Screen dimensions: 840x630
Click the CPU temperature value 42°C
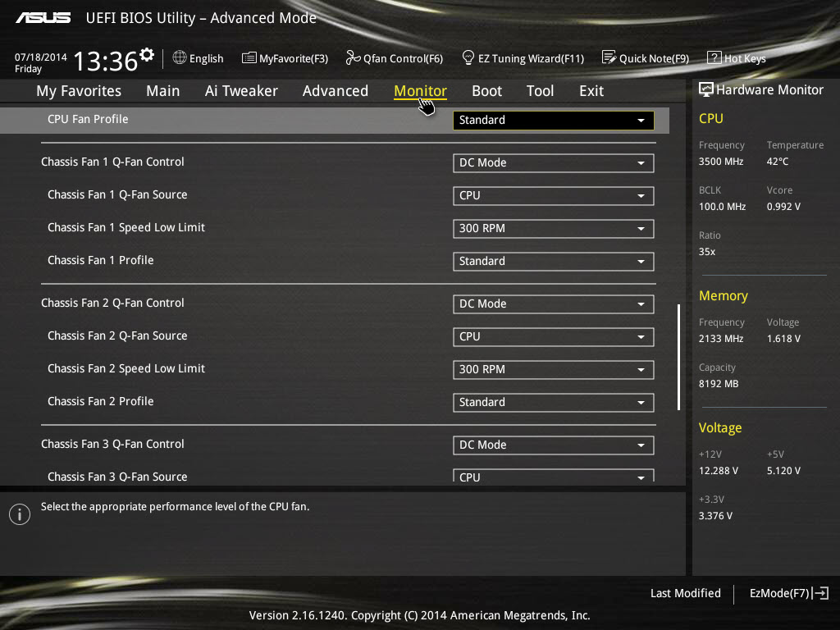pos(778,162)
